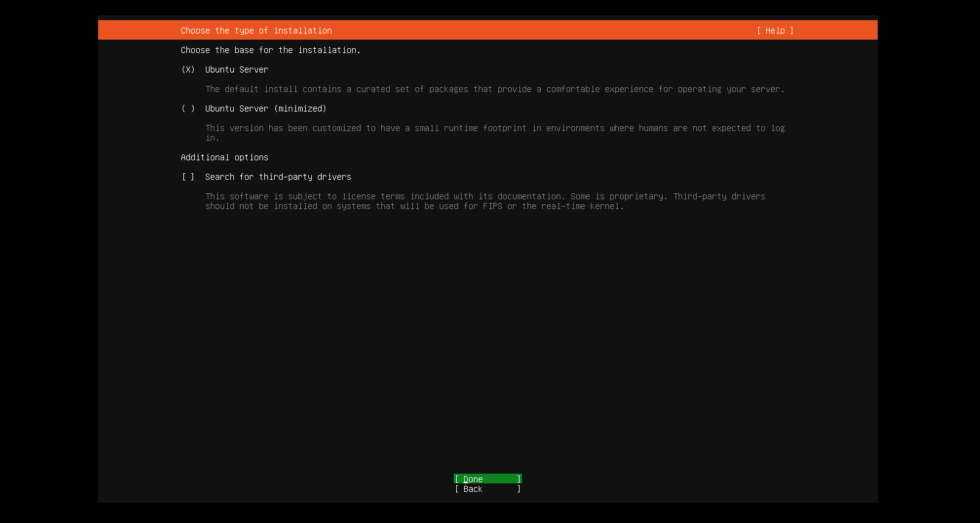Choose the Ubuntu Server (minimized) radio marker

point(188,109)
